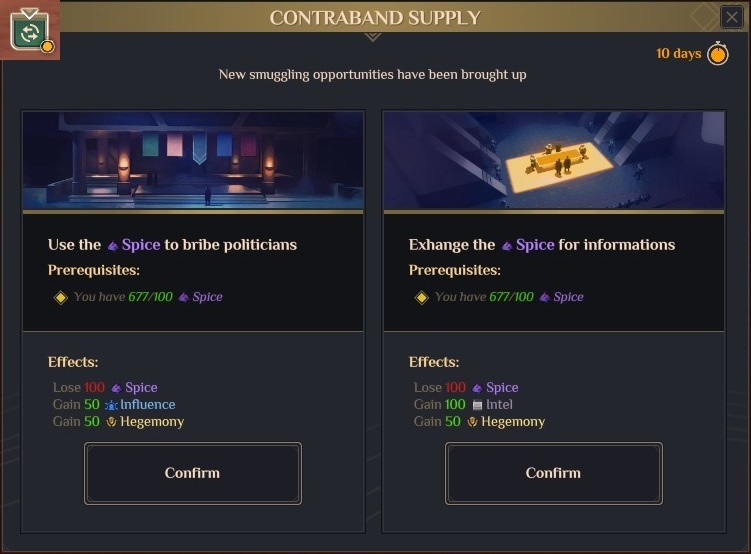Click the Hegemony icon in the bribe politicians card
This screenshot has height=554, width=751.
point(111,422)
